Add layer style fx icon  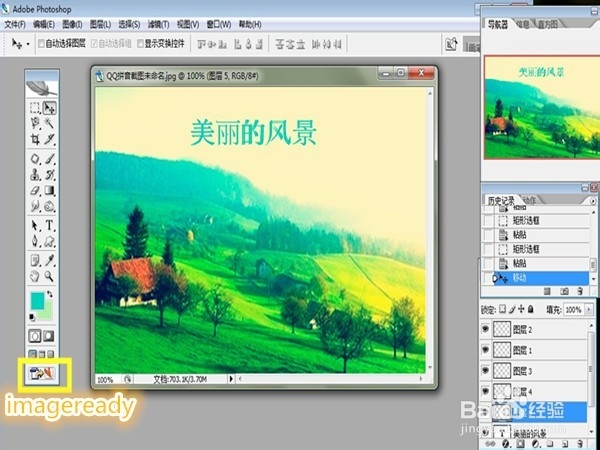pos(506,444)
